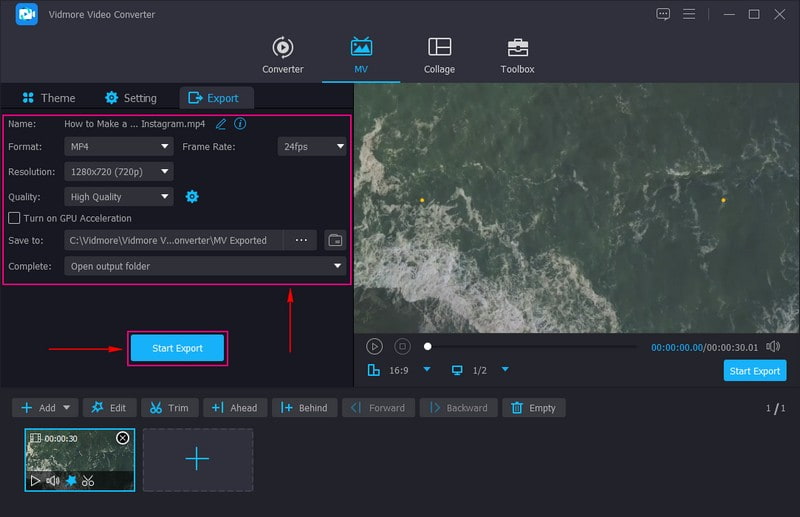
Task: Open the Frame Rate 24fps dropdown
Action: (x=312, y=146)
